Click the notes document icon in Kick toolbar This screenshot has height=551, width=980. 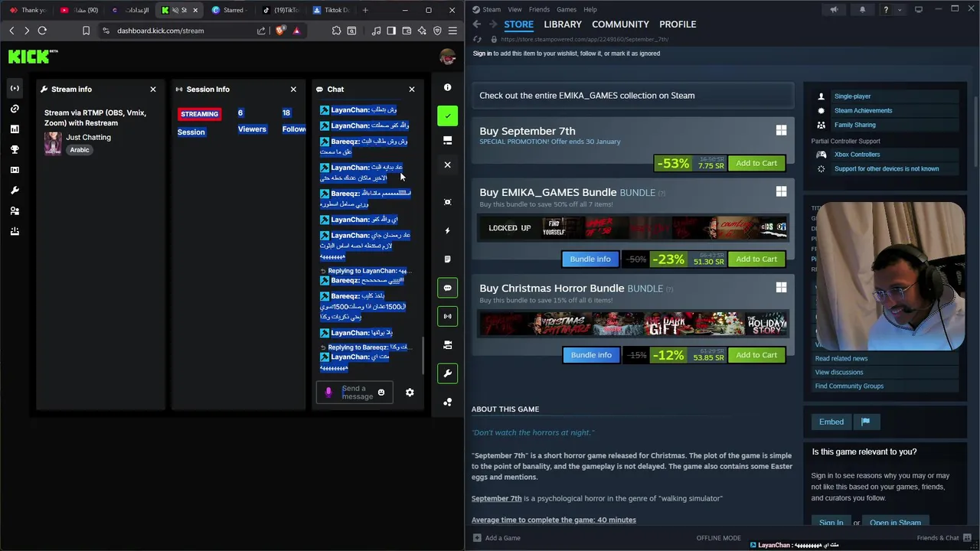click(448, 259)
